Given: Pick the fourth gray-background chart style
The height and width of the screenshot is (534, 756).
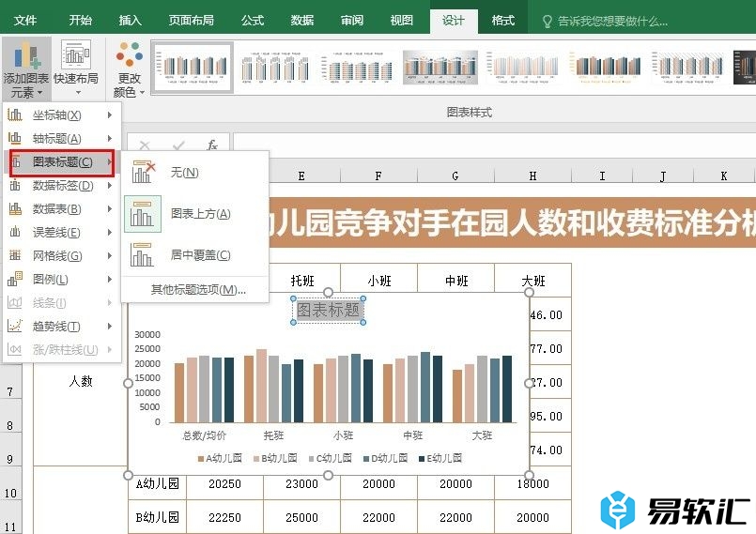Looking at the screenshot, I should 440,68.
